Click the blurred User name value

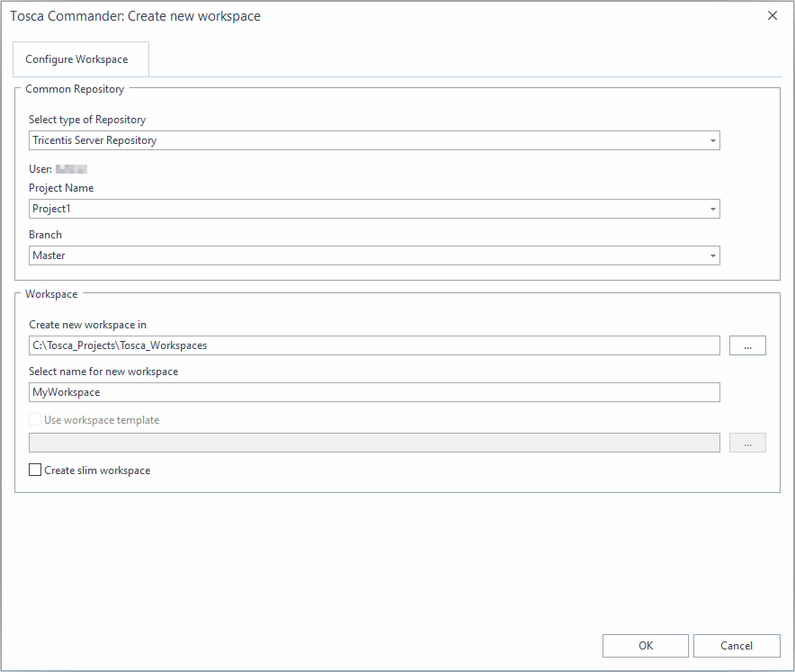point(71,168)
